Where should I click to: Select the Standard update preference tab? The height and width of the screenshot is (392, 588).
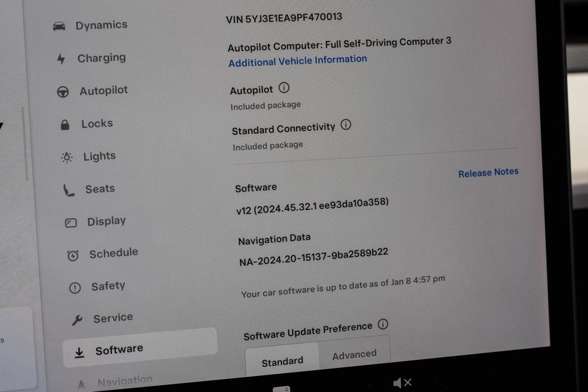pos(282,360)
